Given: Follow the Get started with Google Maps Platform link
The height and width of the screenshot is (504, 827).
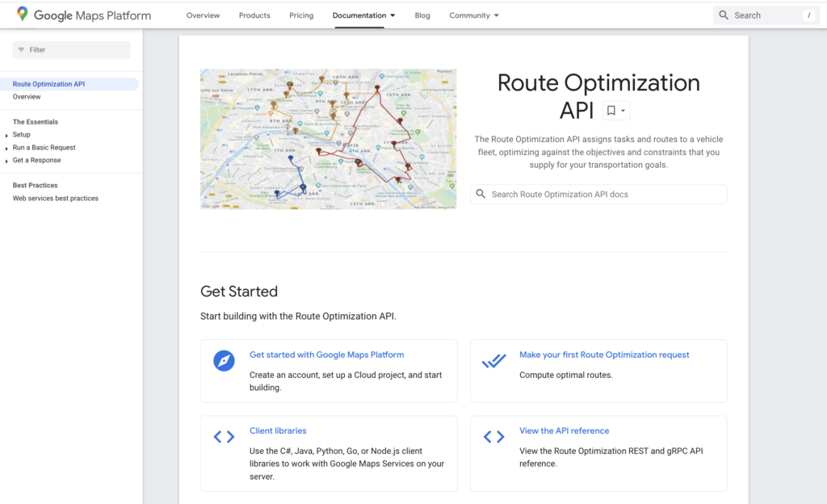Looking at the screenshot, I should coord(326,355).
